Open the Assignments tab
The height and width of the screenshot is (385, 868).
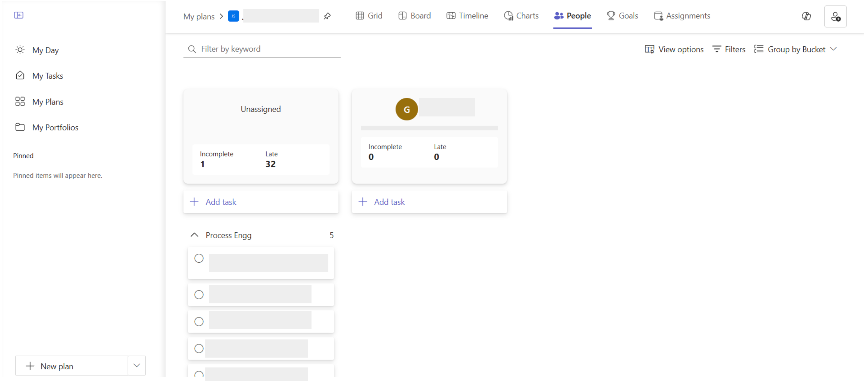point(682,16)
